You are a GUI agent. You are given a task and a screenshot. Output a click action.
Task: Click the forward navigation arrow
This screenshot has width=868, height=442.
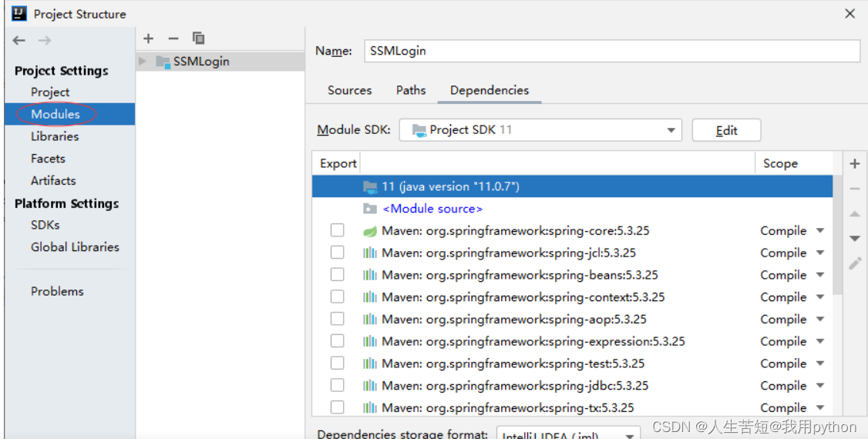(45, 40)
